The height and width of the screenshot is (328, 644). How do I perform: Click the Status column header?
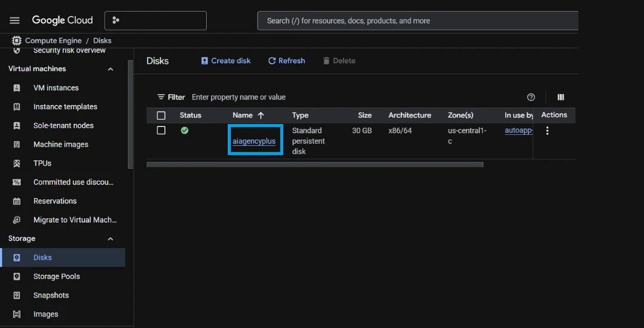(191, 115)
